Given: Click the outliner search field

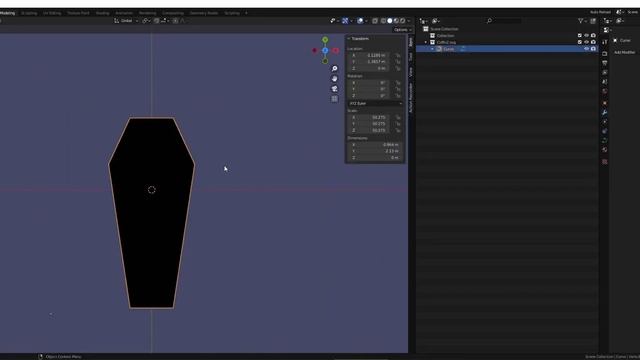Looking at the screenshot, I should (x=504, y=21).
